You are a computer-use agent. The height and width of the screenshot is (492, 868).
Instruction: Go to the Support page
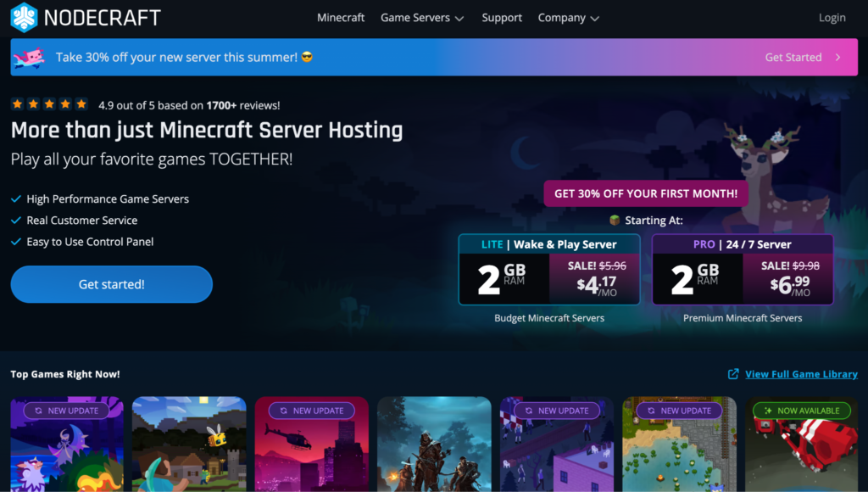click(x=502, y=18)
